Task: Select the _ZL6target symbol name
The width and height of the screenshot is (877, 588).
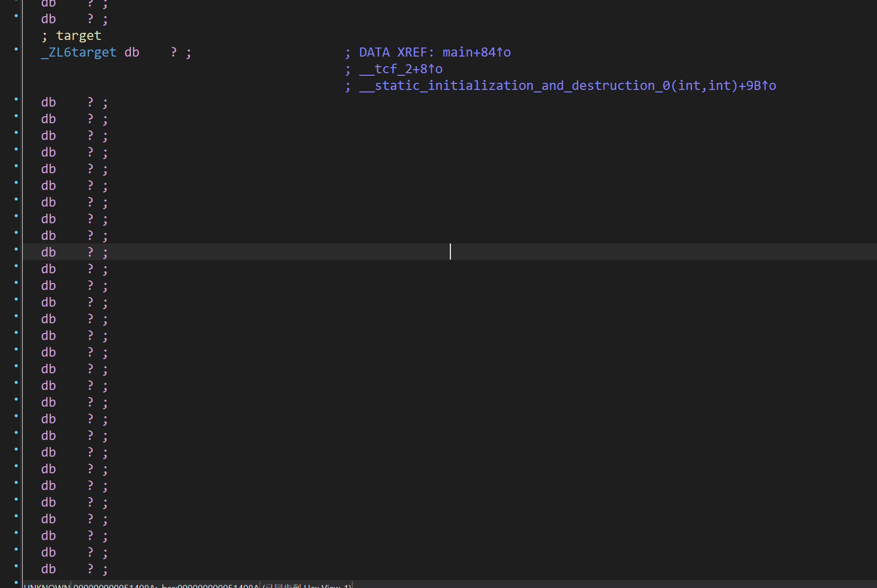Action: point(79,53)
